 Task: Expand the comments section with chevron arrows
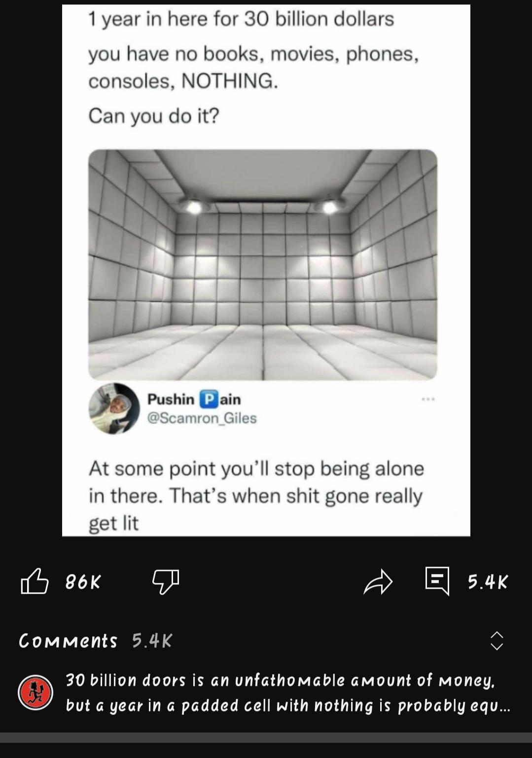(x=497, y=641)
